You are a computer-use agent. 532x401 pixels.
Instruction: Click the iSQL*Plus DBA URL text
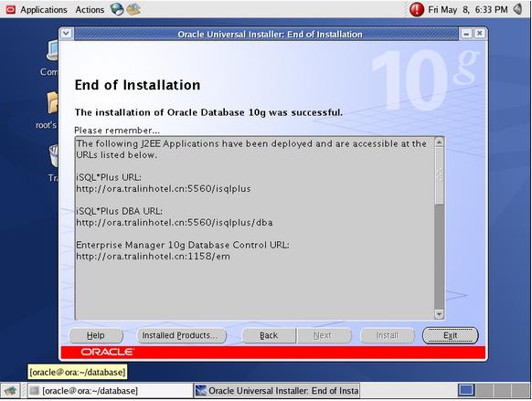click(175, 223)
